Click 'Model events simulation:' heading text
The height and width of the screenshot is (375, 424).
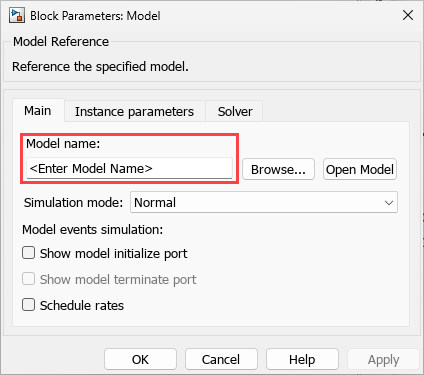[92, 230]
